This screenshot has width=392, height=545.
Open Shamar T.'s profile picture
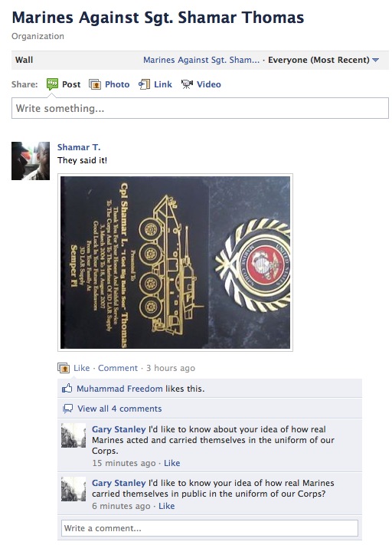pos(31,160)
